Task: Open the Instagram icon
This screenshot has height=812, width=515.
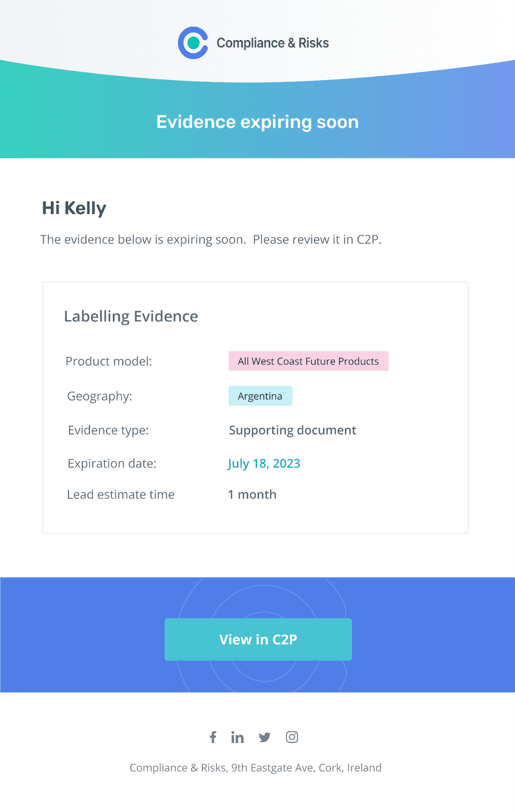Action: point(292,737)
